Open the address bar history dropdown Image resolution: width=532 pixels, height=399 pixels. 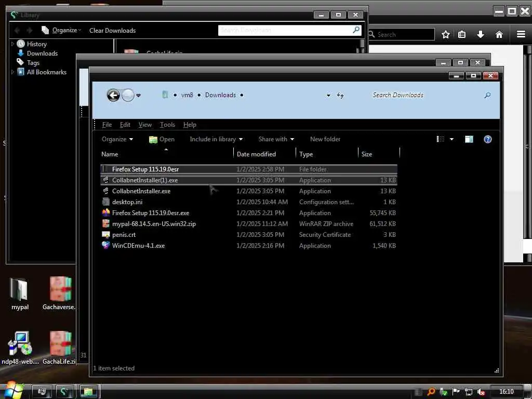tap(328, 96)
